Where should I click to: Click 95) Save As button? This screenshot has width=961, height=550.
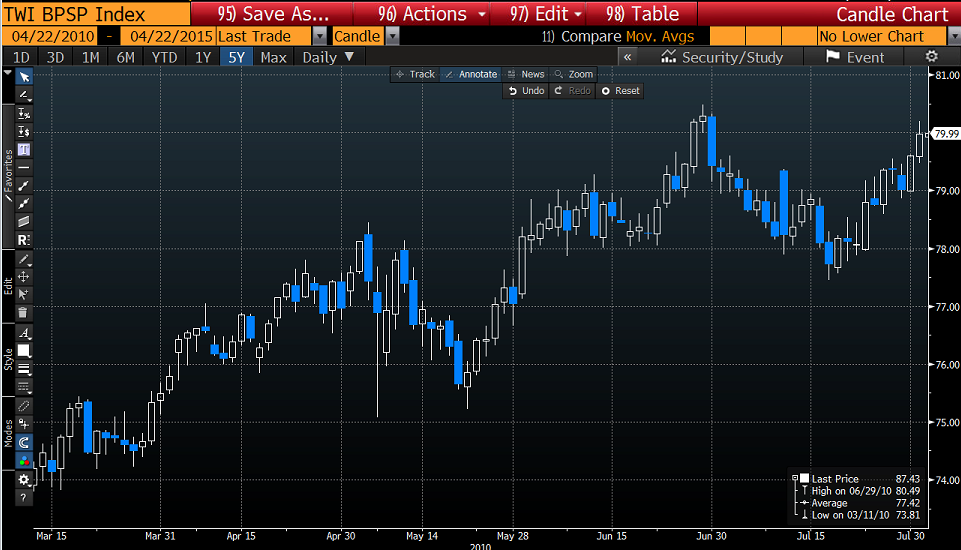click(x=273, y=13)
